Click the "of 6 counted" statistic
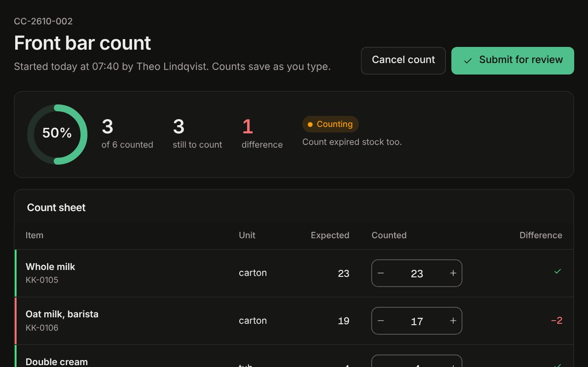This screenshot has width=588, height=367. [127, 134]
